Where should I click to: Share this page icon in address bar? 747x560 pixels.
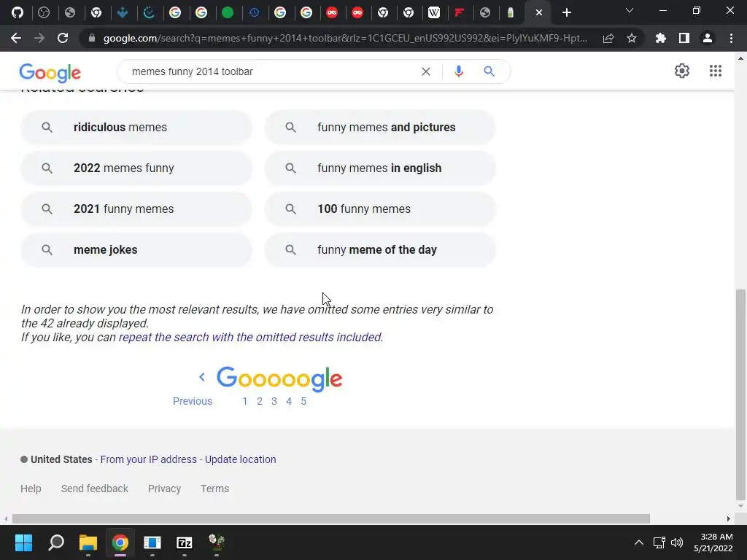click(608, 38)
